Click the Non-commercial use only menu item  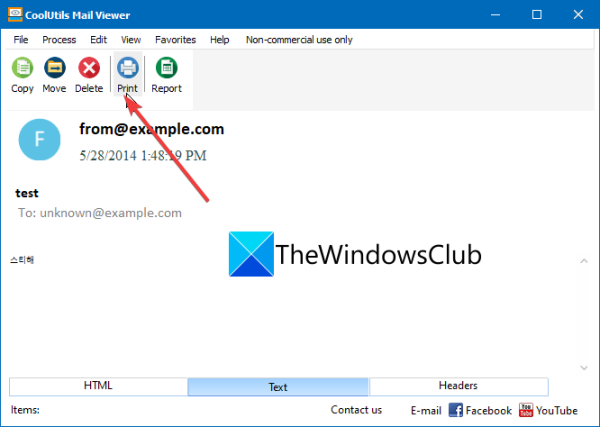[x=299, y=40]
